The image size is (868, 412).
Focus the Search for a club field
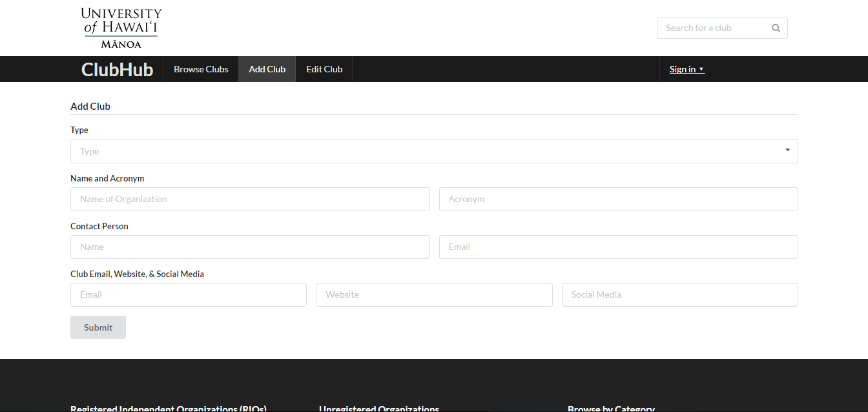[x=714, y=28]
